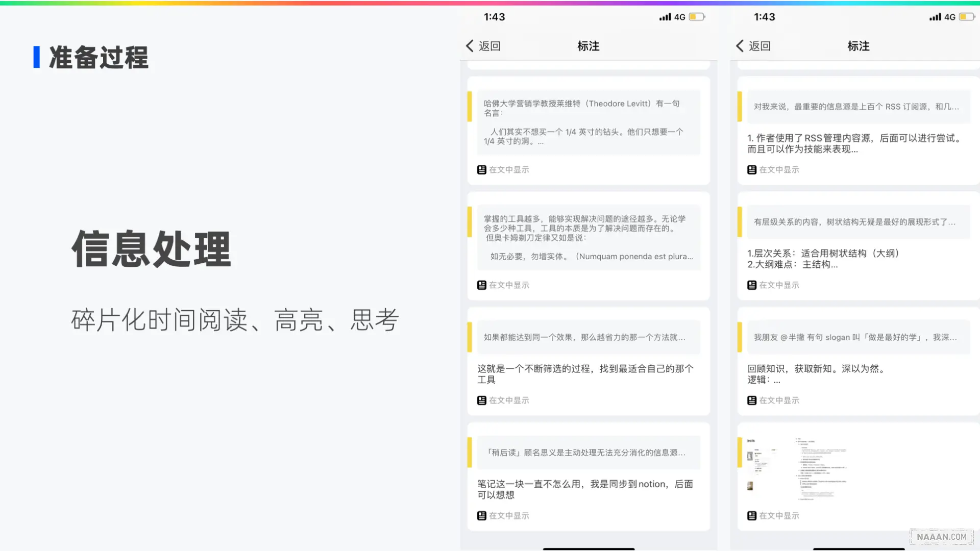Click book icon below outline thumbnail card

click(751, 516)
